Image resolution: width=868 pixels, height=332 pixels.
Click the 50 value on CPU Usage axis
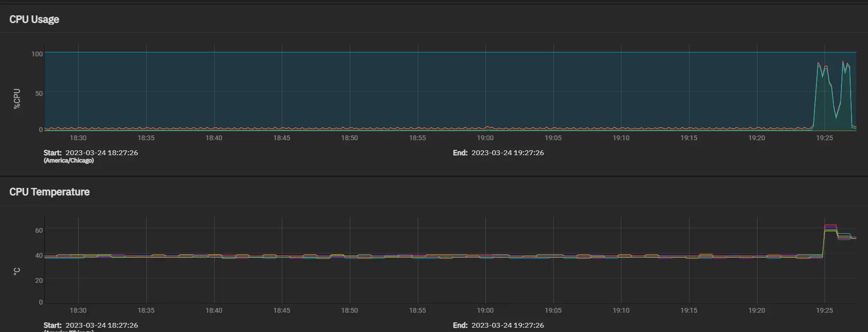pyautogui.click(x=39, y=93)
